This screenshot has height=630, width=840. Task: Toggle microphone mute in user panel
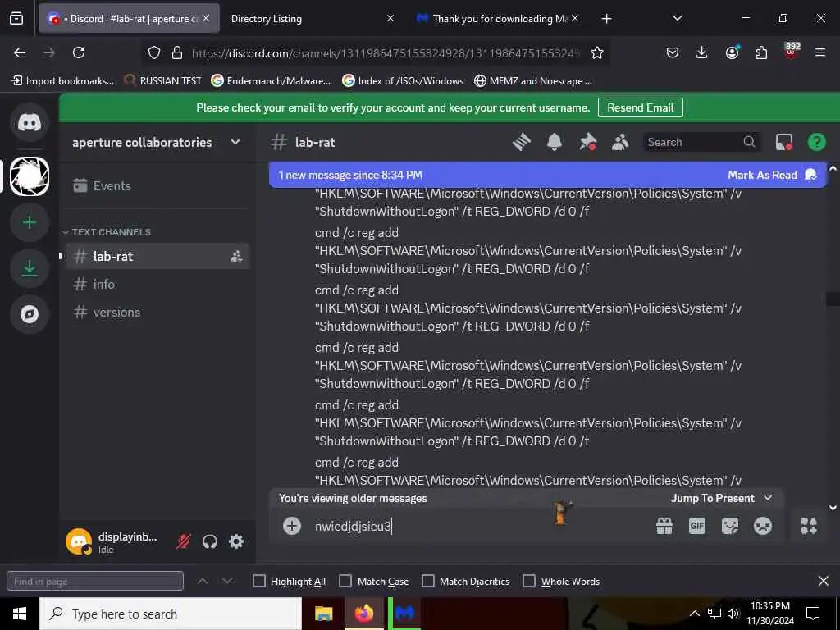(183, 541)
